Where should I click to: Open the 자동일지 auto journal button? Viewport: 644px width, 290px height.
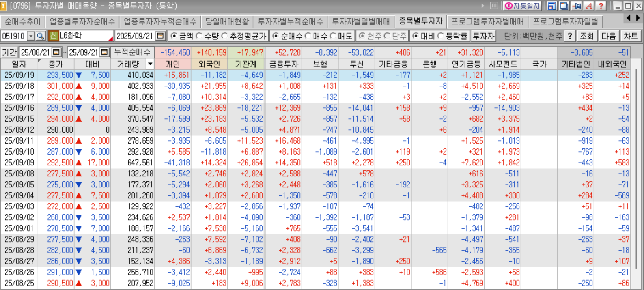click(x=522, y=6)
